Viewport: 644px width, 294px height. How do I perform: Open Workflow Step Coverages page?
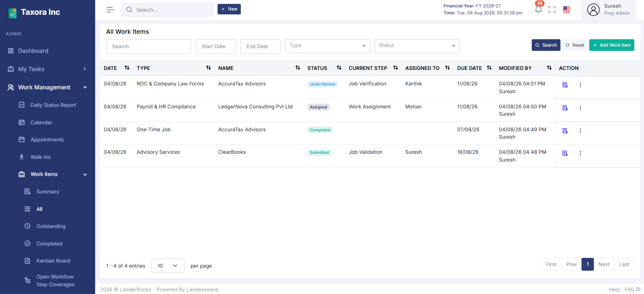55,280
